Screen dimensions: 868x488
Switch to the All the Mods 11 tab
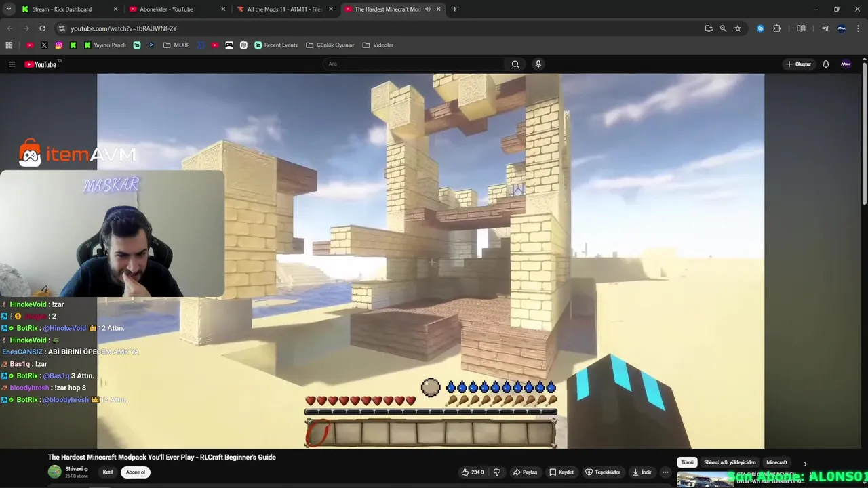tap(283, 9)
